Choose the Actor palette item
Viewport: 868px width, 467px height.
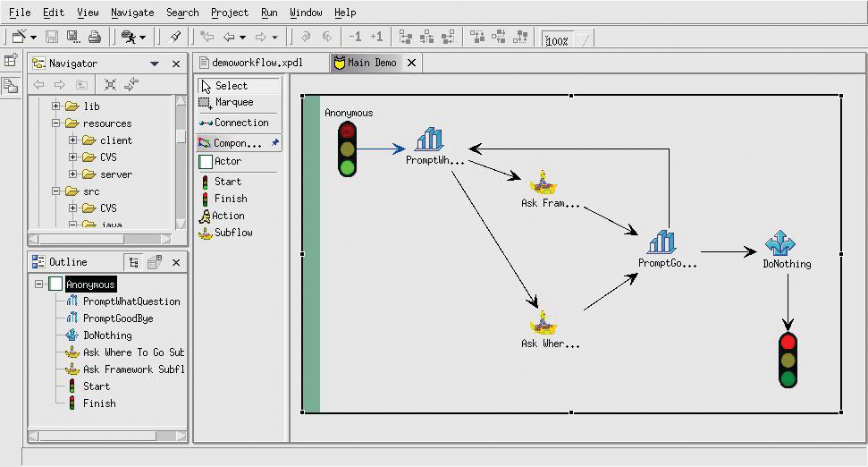[227, 161]
